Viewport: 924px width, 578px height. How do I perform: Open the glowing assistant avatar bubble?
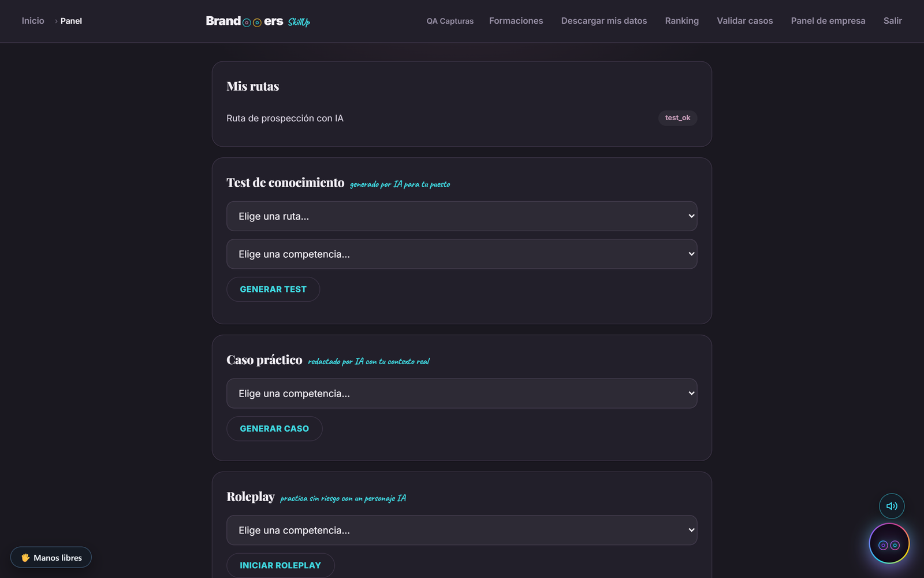889,544
